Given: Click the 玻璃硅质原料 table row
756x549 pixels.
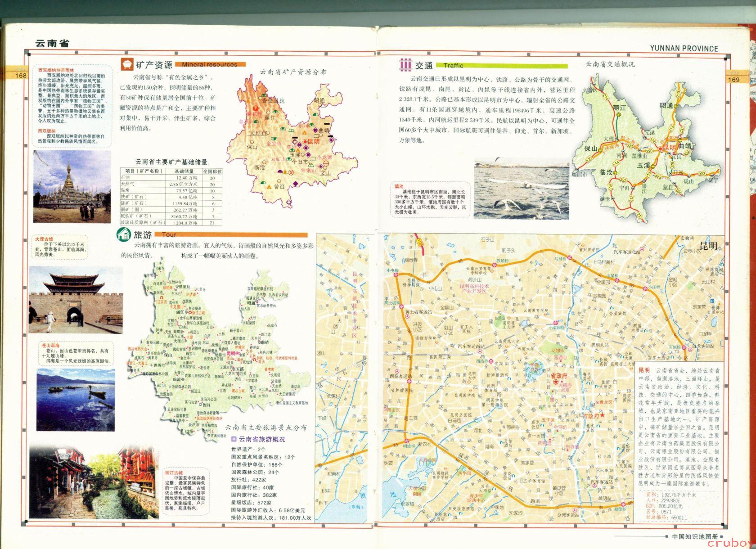Looking at the screenshot, I should pyautogui.click(x=171, y=222).
